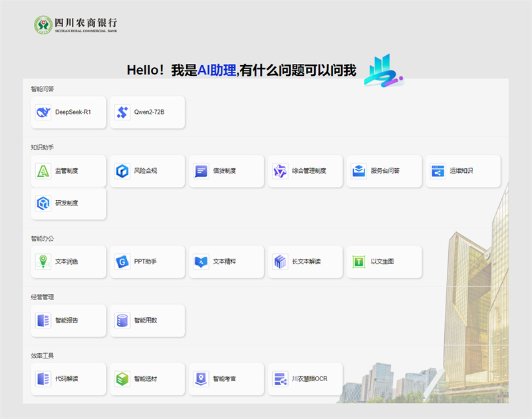Select the green 监管制度 icon

43,171
